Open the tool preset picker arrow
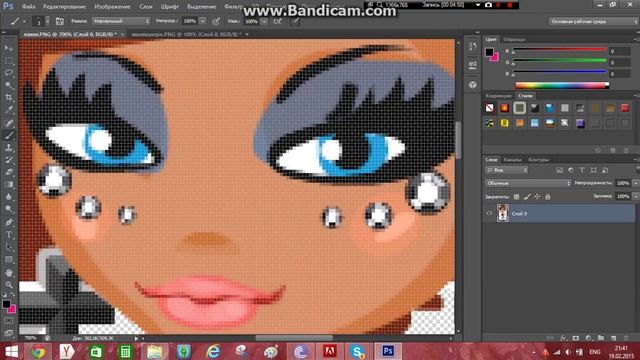 [24, 21]
